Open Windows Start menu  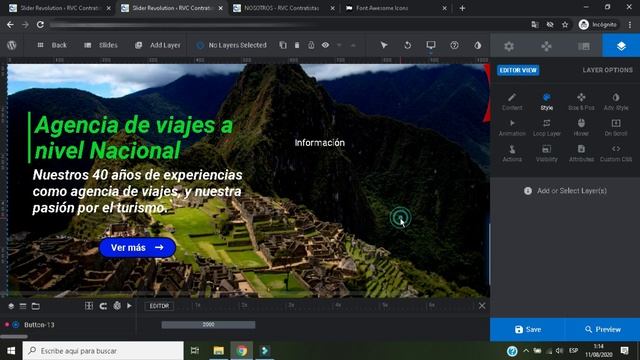tap(11, 351)
